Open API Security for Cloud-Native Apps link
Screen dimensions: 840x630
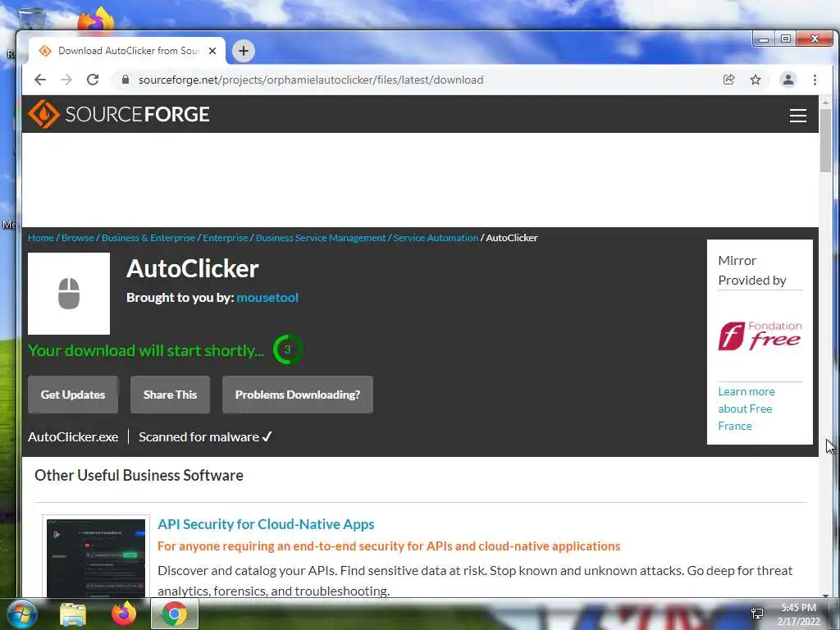click(266, 524)
